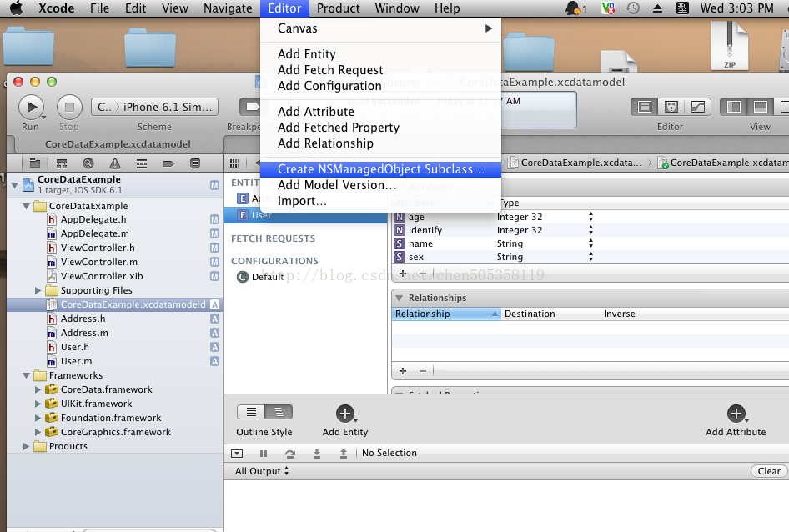
Task: Click the Clear console button
Action: (769, 471)
